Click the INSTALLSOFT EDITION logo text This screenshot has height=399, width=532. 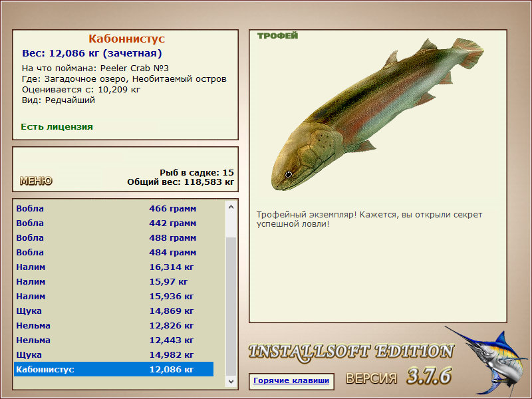351,352
